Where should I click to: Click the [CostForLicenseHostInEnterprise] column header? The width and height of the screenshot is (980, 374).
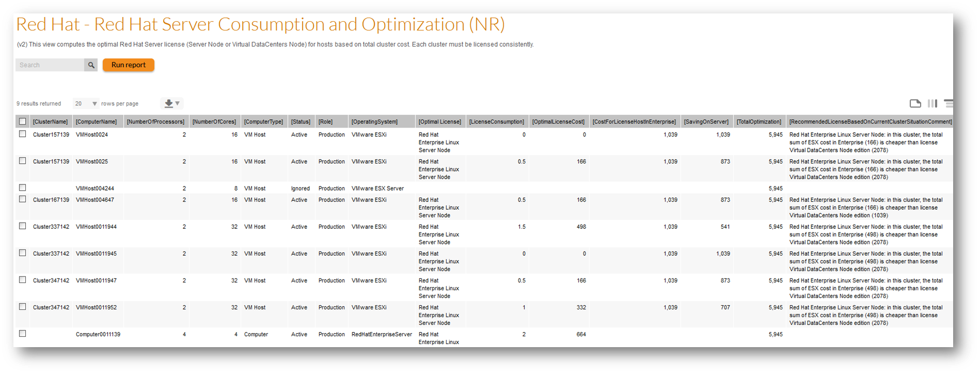click(634, 122)
